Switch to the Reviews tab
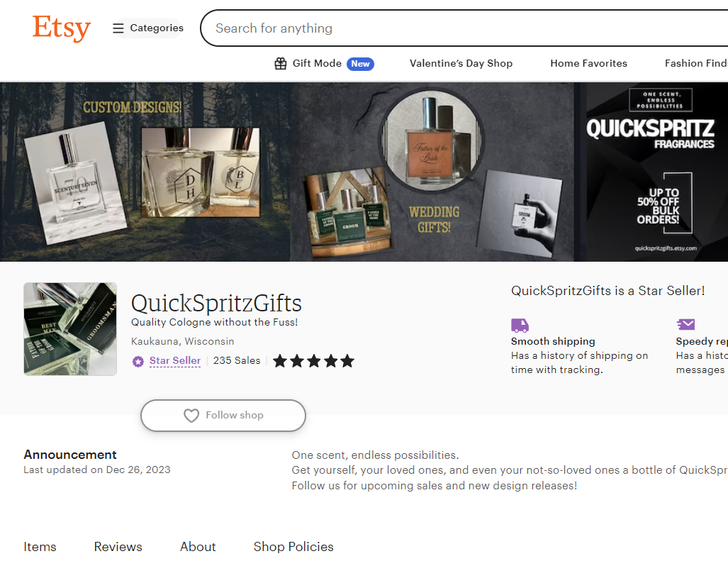This screenshot has width=728, height=561. coord(118,547)
